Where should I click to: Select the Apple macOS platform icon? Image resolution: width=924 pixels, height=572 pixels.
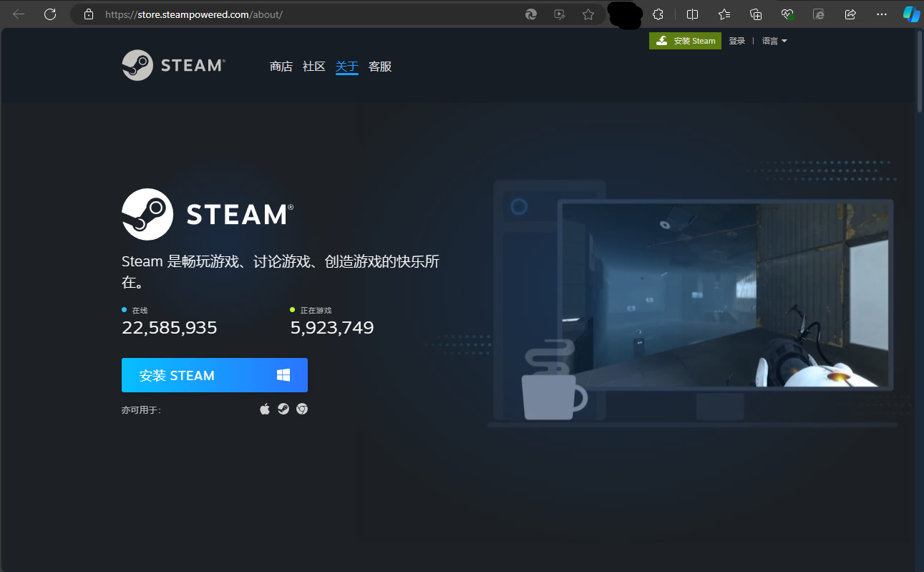click(265, 408)
